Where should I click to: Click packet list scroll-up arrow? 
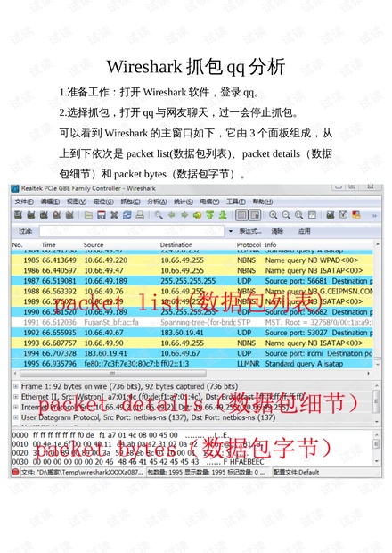[x=378, y=244]
